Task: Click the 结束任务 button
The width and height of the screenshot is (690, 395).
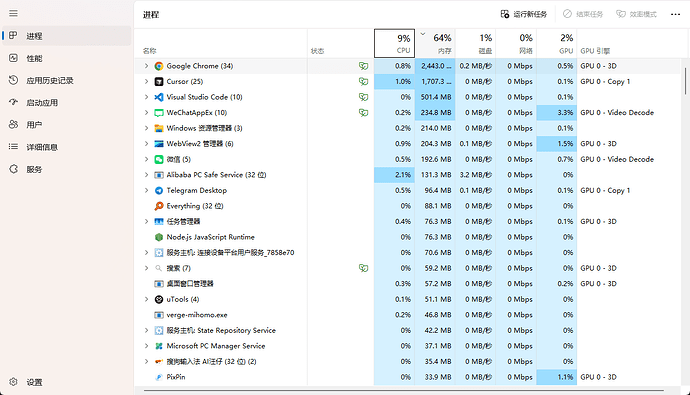Action: click(x=583, y=15)
